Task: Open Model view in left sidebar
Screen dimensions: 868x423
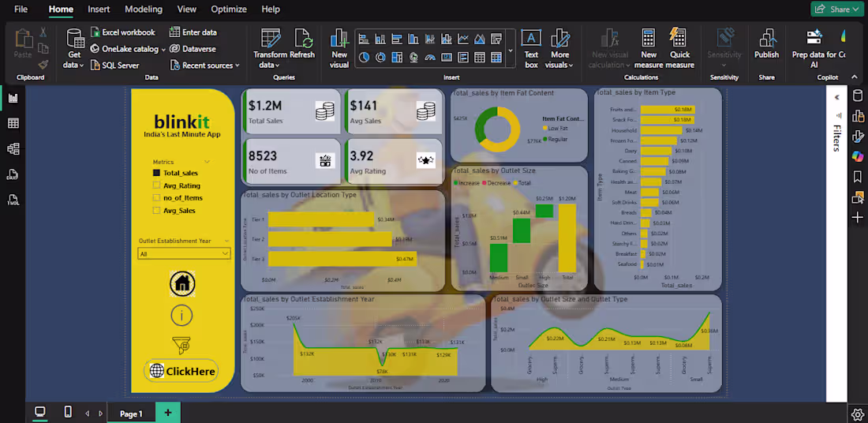Action: (13, 148)
